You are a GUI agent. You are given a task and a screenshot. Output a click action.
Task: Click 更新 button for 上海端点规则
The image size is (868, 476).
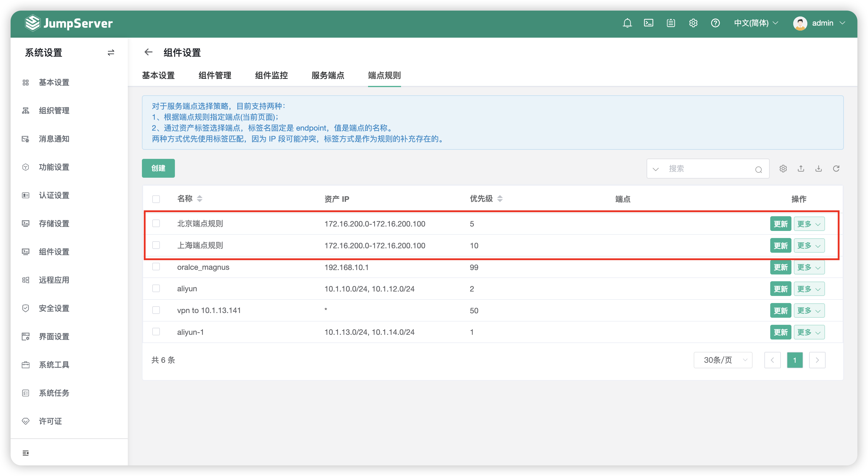(x=780, y=245)
